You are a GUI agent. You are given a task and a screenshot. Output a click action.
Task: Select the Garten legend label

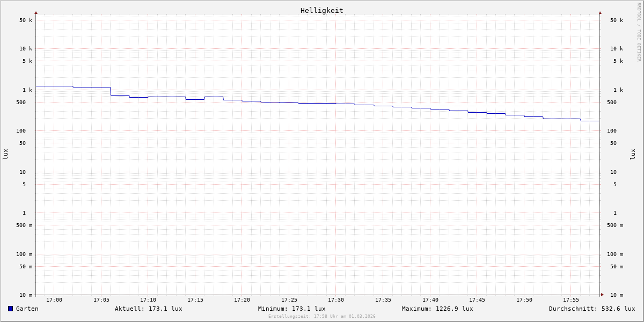click(27, 309)
